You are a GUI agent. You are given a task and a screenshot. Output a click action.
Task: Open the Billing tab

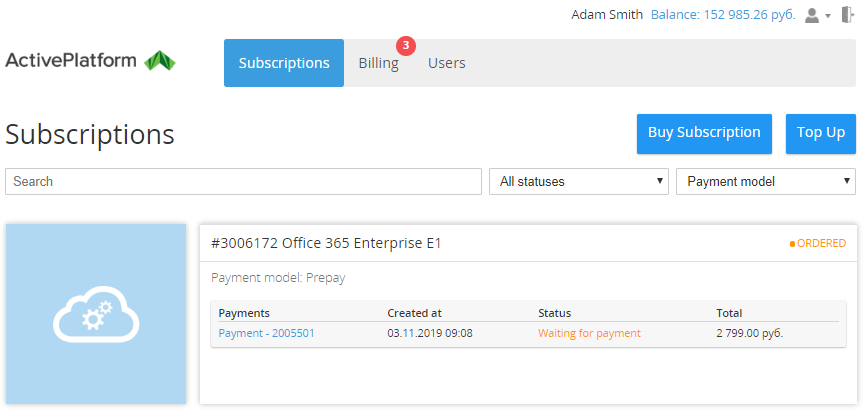click(x=378, y=63)
